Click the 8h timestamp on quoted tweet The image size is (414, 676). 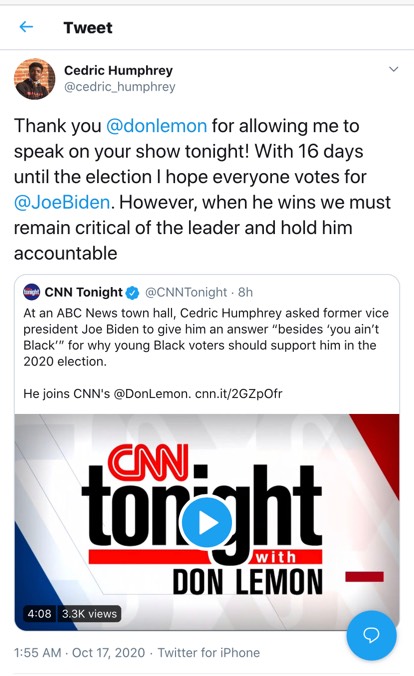coord(245,292)
